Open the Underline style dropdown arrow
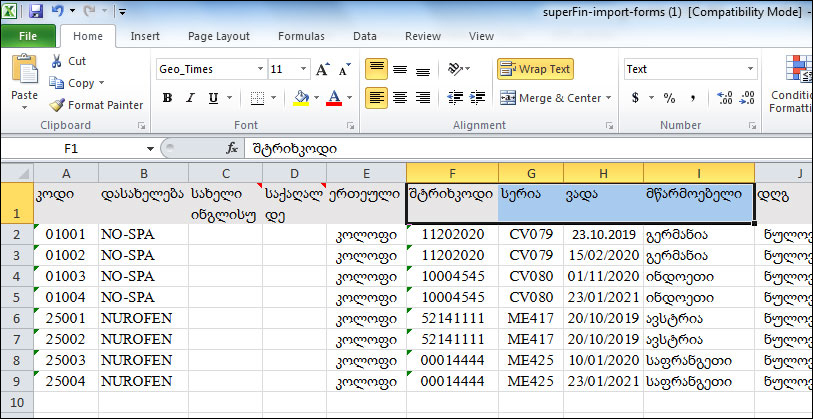The image size is (813, 419). (x=230, y=97)
